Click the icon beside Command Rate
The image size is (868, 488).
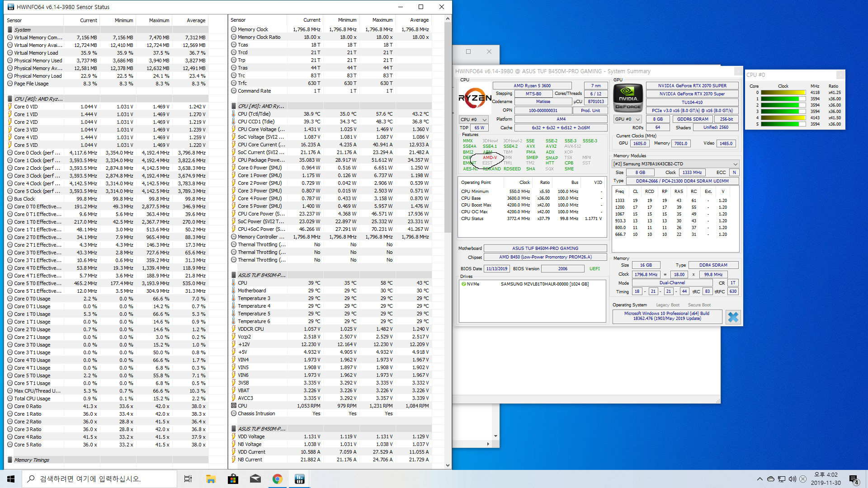click(x=234, y=91)
